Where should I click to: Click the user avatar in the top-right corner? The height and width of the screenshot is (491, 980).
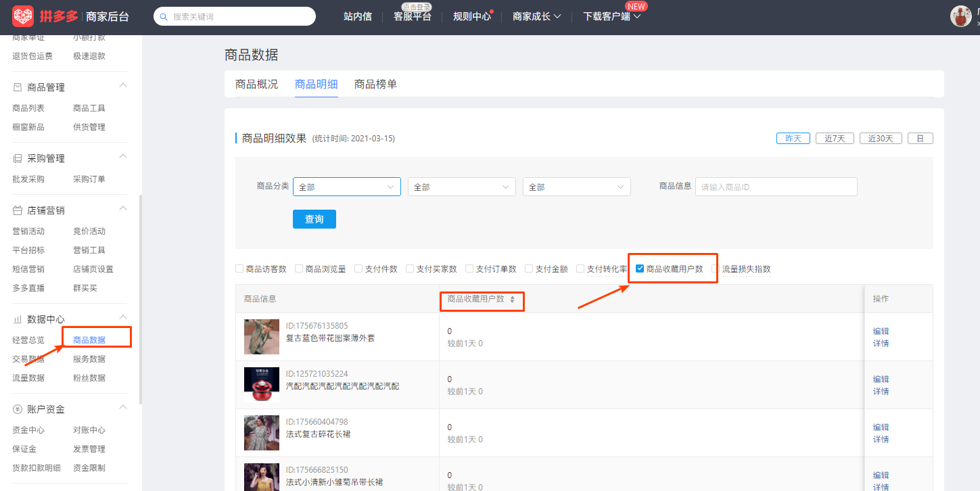tap(960, 16)
